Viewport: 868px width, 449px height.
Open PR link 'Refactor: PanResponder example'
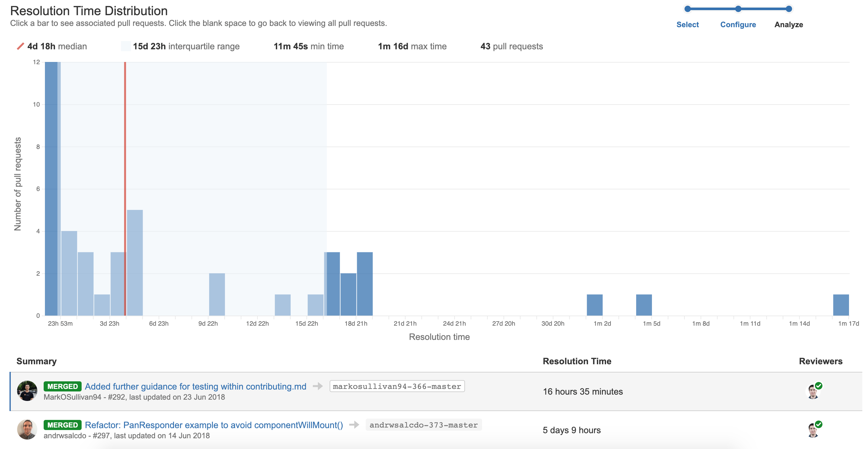(214, 425)
